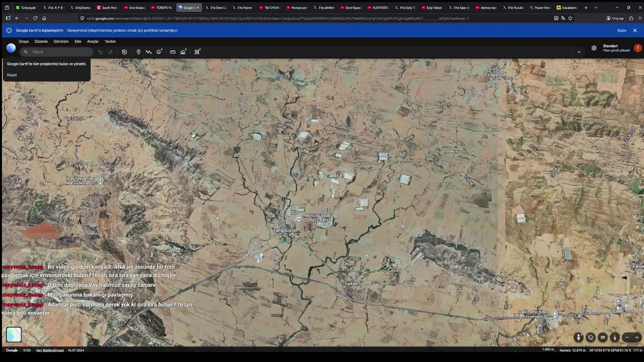Toggle the 3D view button
Viewport: 644px width, 362px height.
(602, 337)
